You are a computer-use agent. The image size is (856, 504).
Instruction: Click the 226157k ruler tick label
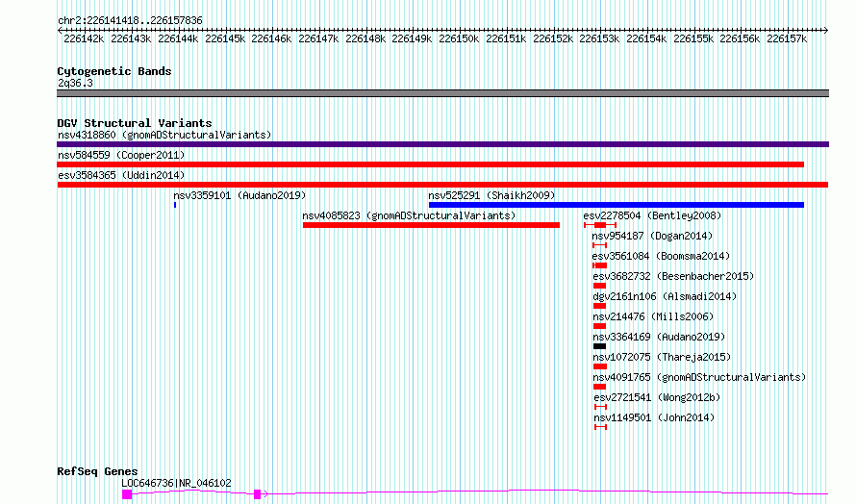click(x=787, y=39)
